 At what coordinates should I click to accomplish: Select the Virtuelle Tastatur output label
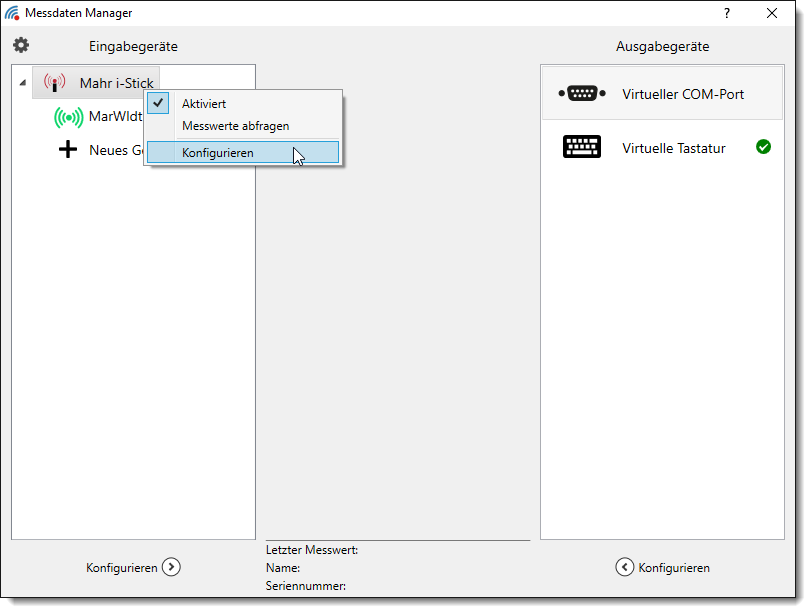pos(673,148)
